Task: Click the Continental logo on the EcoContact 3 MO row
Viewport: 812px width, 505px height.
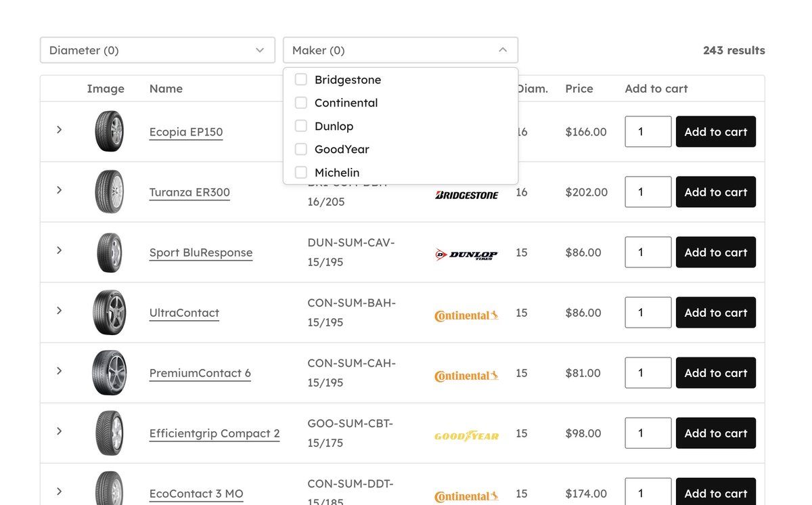Action: (x=466, y=496)
